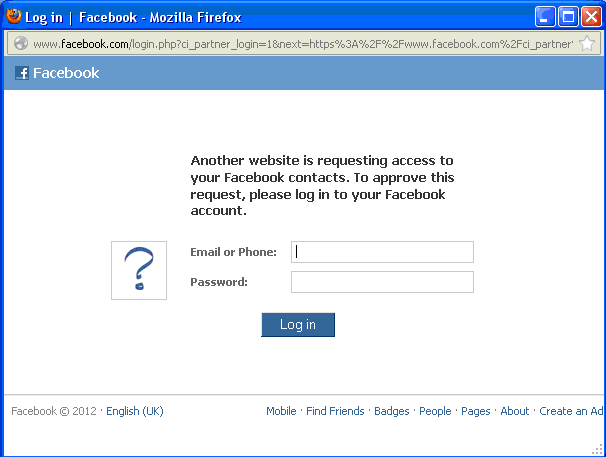Click into the Password field

coord(382,282)
